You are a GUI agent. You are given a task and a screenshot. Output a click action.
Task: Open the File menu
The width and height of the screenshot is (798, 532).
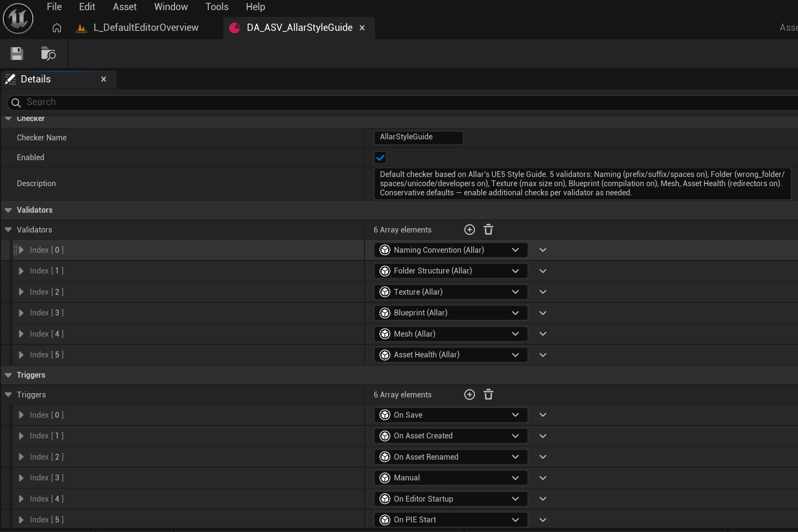(54, 7)
